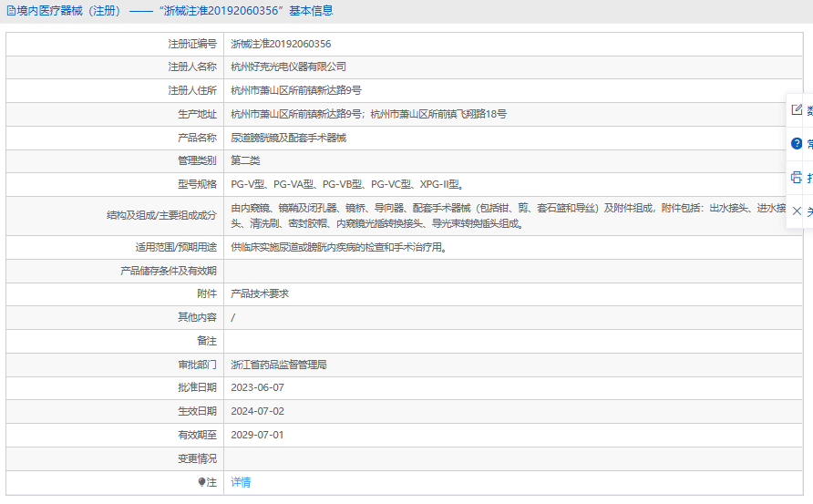This screenshot has width=813, height=504.
Task: Click the 产品技术要求 attachment
Action: pyautogui.click(x=260, y=293)
